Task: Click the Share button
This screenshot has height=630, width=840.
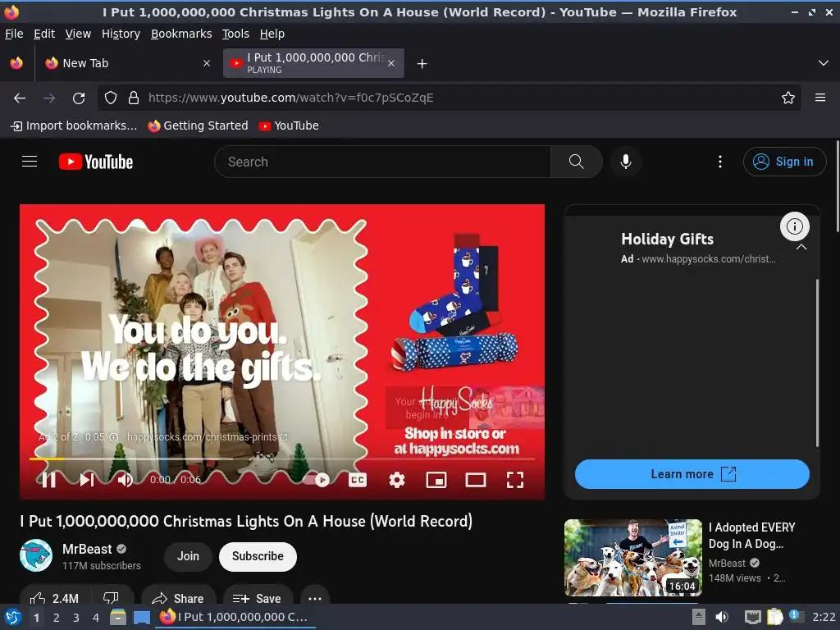Action: [178, 598]
